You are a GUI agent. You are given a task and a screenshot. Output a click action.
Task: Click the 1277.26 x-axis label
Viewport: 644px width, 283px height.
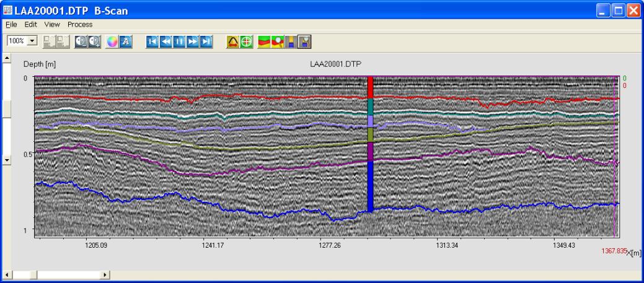pos(330,246)
